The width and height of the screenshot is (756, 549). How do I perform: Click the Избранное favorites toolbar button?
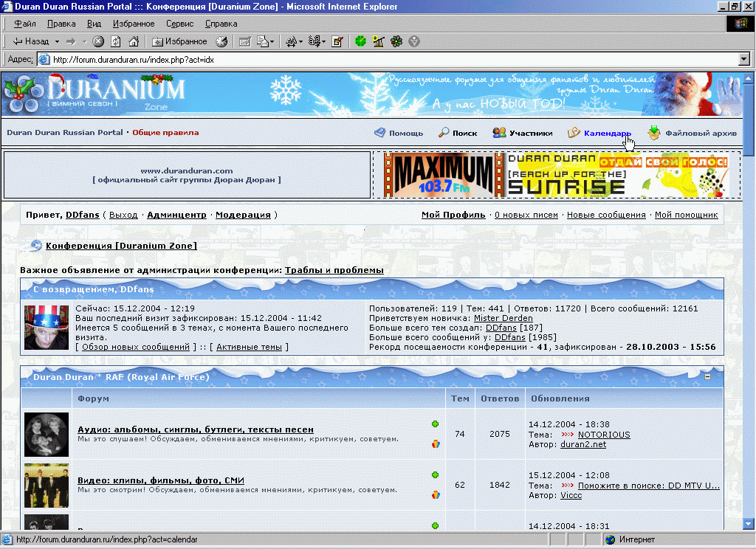[180, 42]
